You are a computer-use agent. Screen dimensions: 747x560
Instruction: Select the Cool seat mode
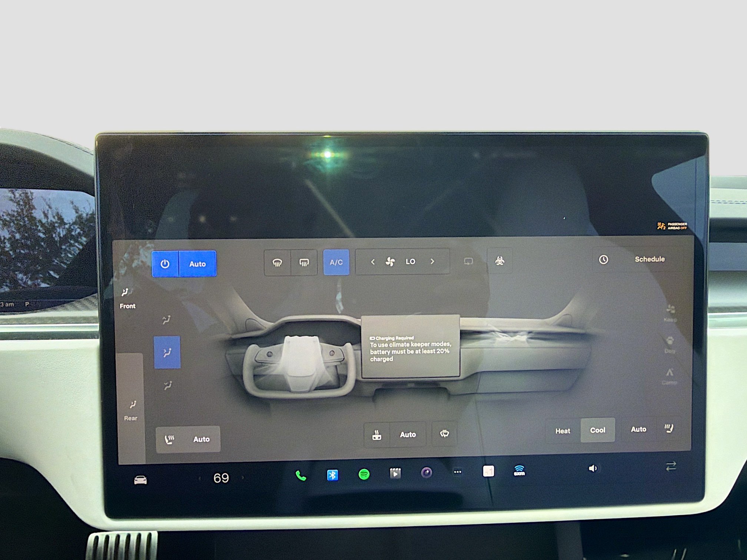click(x=597, y=430)
